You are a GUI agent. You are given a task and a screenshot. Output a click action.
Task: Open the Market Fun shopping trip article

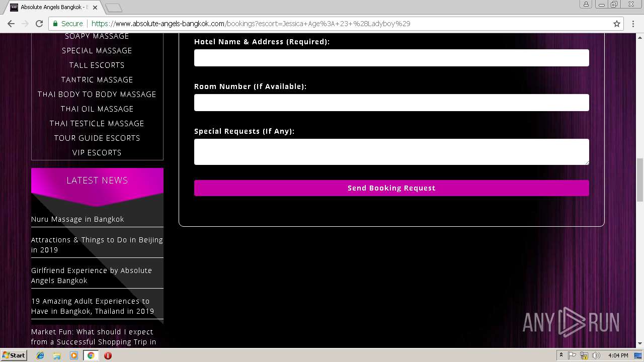(x=94, y=337)
